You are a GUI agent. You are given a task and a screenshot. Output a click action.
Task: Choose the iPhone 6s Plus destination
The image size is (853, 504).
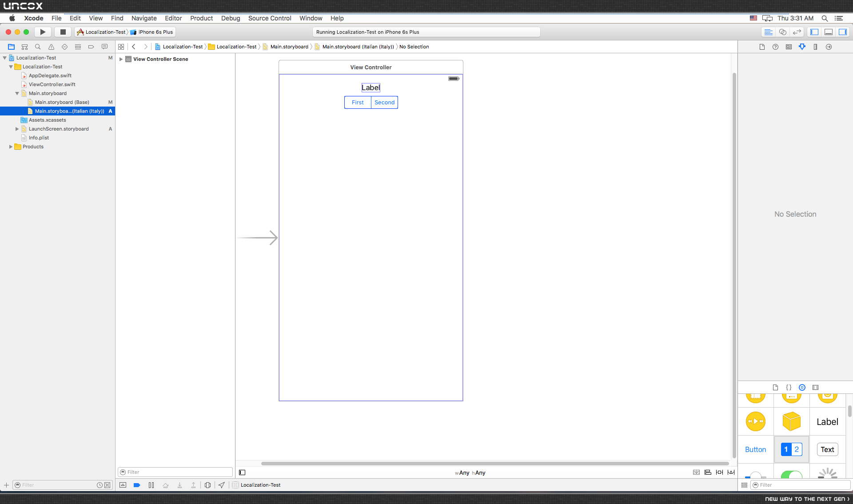[x=151, y=32]
